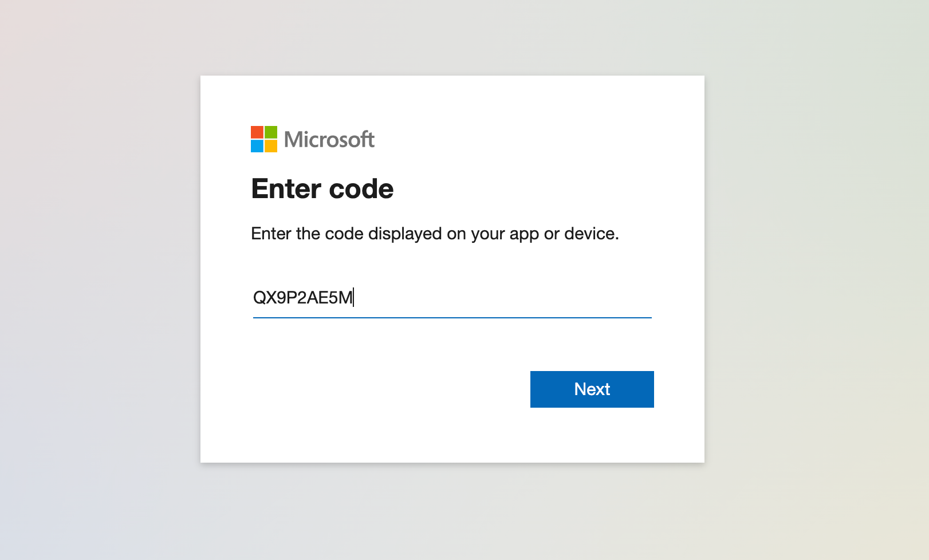
Task: Click the word code in the heading
Action: tap(361, 189)
